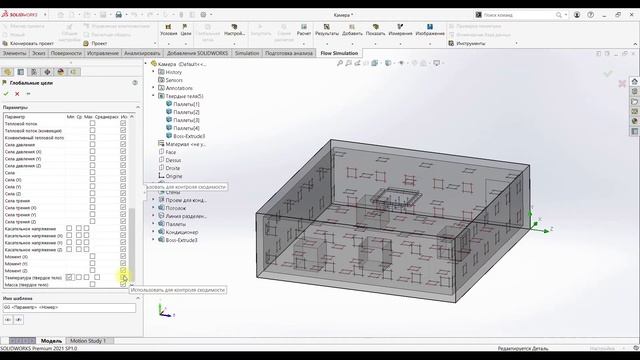Click Zoom to Area in view toolbar
This screenshot has height=360, width=640.
click(x=349, y=63)
